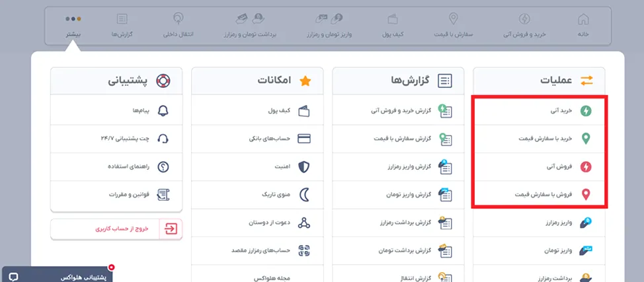The image size is (644, 282).
Task: Open حساب‌های رمزارز مقصد QR item
Action: pos(257,250)
